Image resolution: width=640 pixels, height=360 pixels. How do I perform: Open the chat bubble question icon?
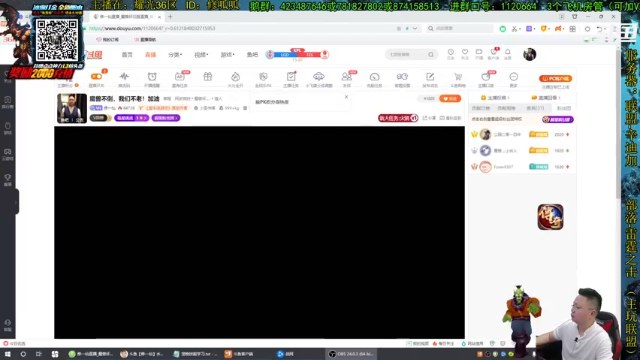click(402, 76)
